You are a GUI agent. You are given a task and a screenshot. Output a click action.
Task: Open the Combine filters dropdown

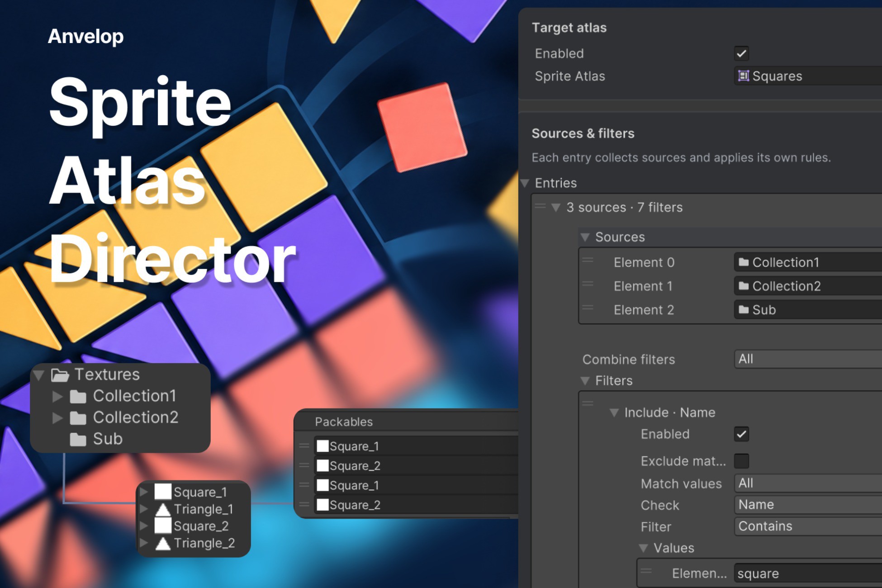point(808,359)
